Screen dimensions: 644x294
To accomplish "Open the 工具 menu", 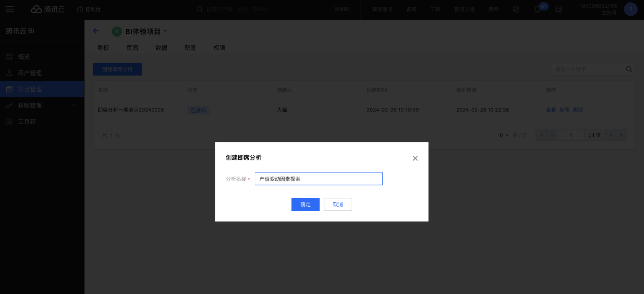I will tap(435, 9).
